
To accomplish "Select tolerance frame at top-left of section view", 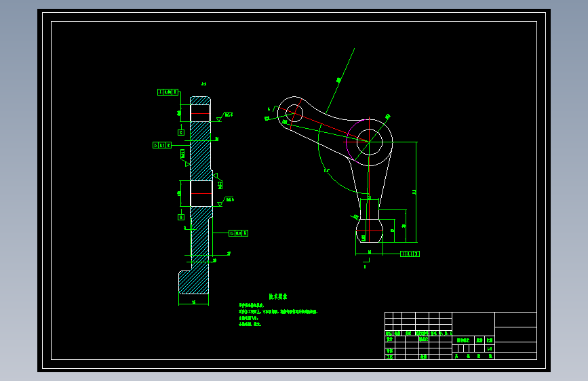I will click(x=168, y=92).
